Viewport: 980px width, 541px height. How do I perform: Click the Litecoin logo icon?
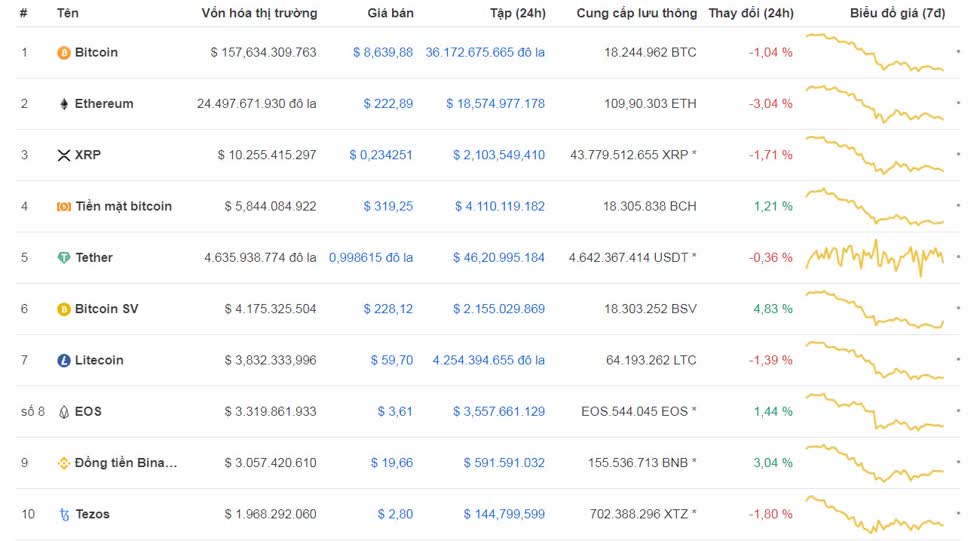pos(64,360)
